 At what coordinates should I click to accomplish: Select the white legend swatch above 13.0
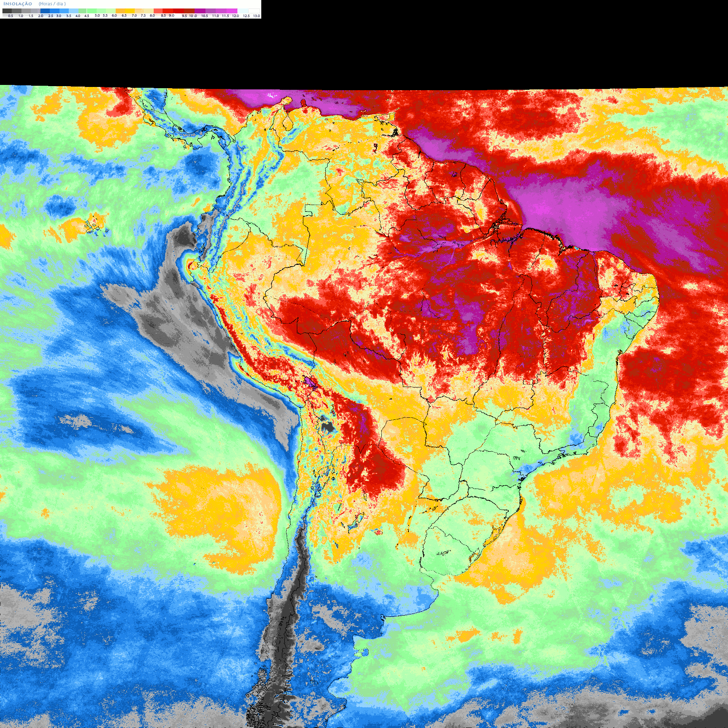tap(254, 11)
